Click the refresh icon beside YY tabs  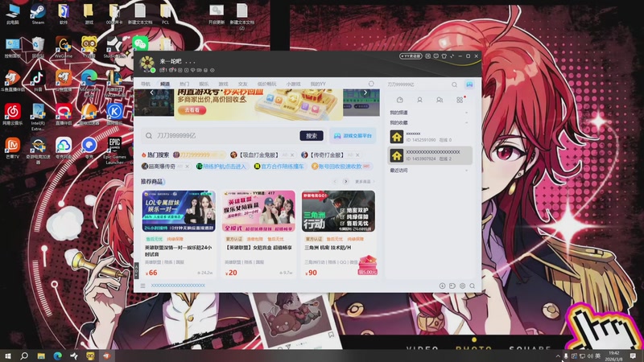coord(371,84)
